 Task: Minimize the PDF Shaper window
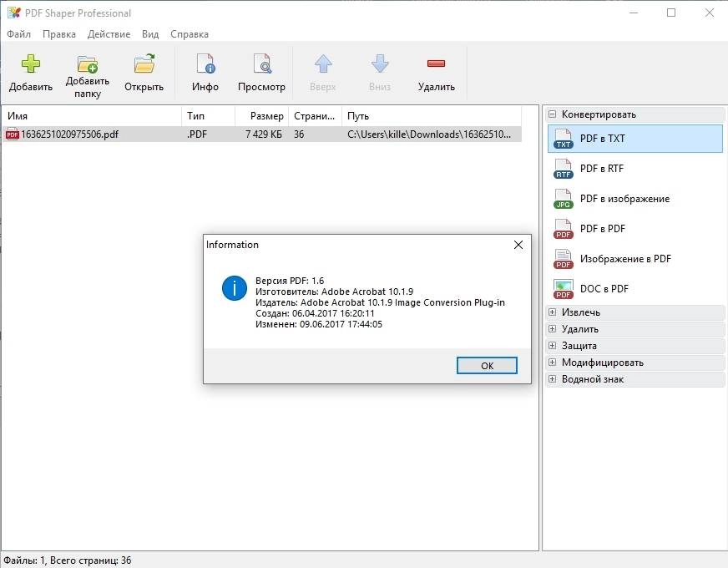tap(634, 13)
